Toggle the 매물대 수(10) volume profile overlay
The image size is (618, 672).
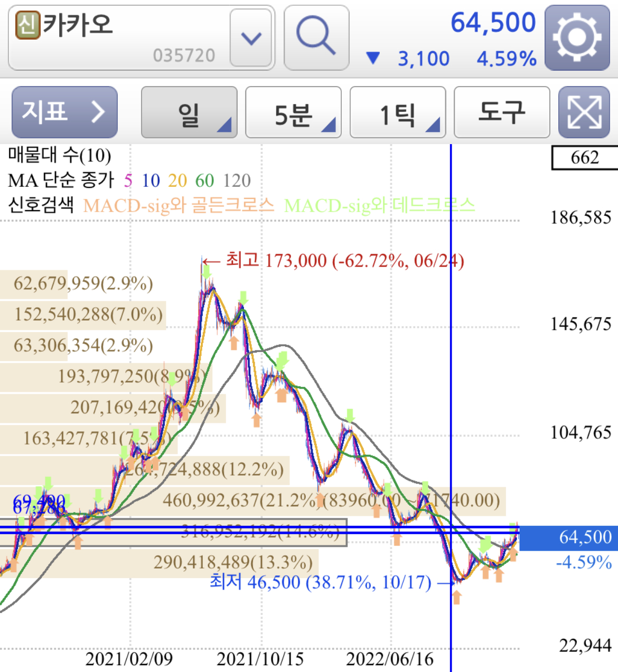click(57, 156)
